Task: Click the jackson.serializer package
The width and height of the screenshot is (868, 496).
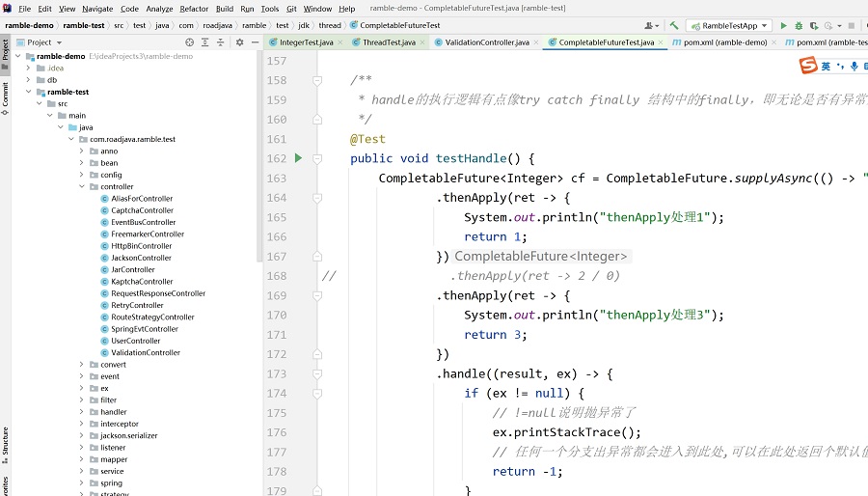Action: (x=129, y=435)
